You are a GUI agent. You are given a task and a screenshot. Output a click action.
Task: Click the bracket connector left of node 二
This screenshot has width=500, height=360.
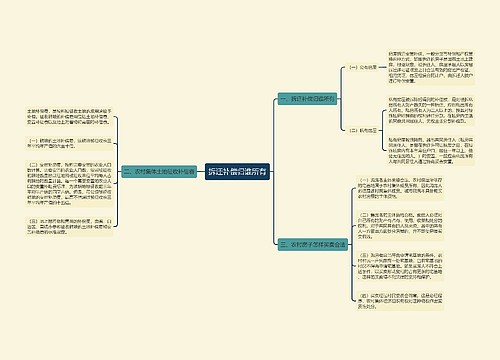(x=117, y=172)
